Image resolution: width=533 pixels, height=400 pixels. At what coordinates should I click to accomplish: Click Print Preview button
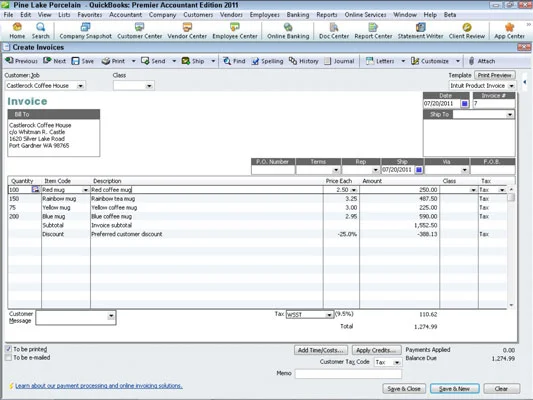pos(495,75)
